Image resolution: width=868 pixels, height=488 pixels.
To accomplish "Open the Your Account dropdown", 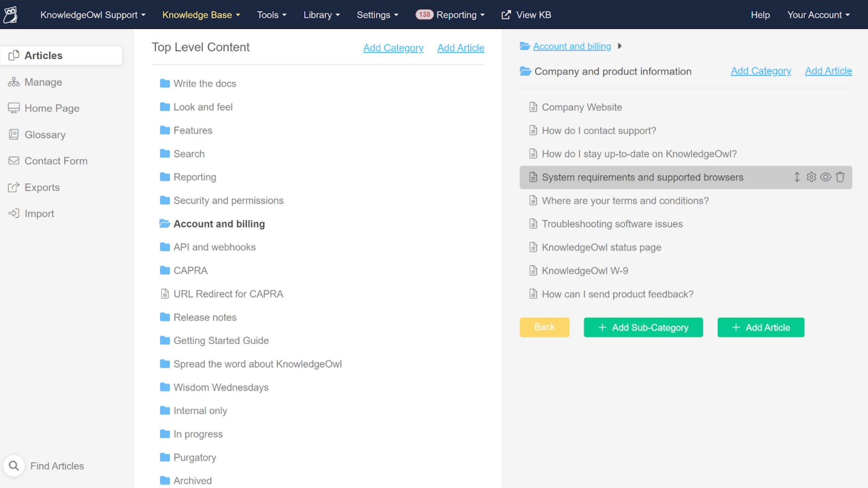I will 818,15.
